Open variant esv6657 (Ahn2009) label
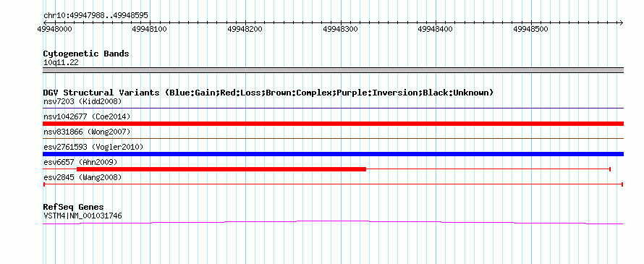The height and width of the screenshot is (264, 644). pos(80,162)
